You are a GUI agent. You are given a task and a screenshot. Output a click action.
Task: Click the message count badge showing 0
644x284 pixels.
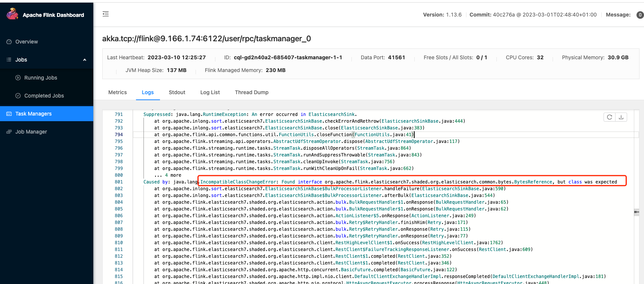click(x=640, y=15)
